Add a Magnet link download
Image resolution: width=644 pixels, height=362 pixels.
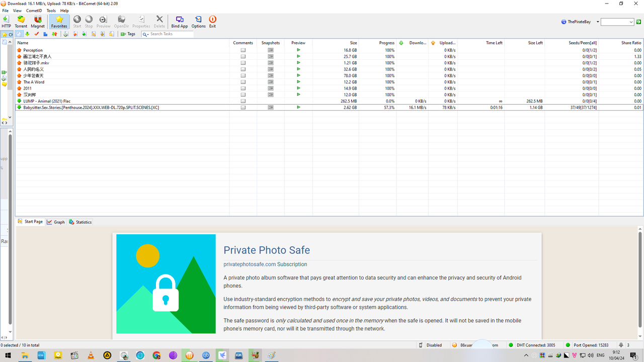(x=38, y=22)
